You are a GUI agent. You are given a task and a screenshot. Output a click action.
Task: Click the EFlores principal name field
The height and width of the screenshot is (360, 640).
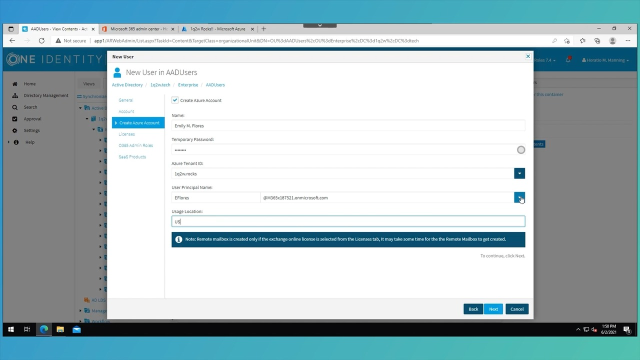[216, 198]
